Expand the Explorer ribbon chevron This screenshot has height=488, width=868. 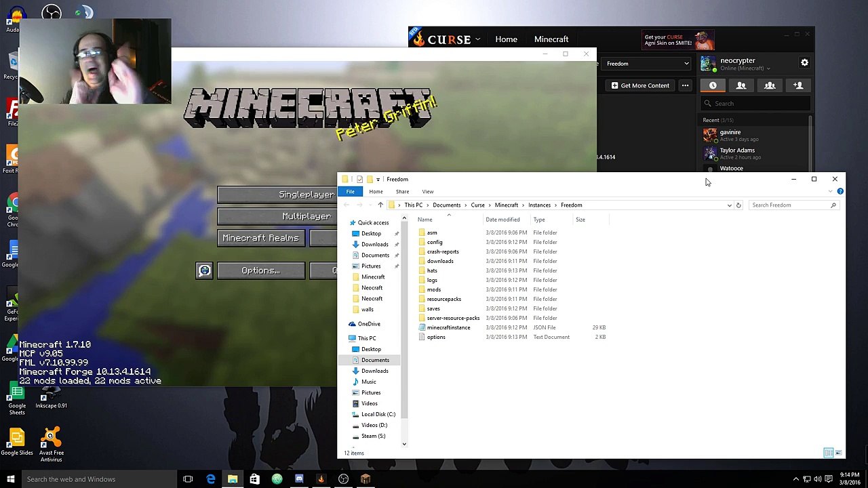tap(831, 192)
